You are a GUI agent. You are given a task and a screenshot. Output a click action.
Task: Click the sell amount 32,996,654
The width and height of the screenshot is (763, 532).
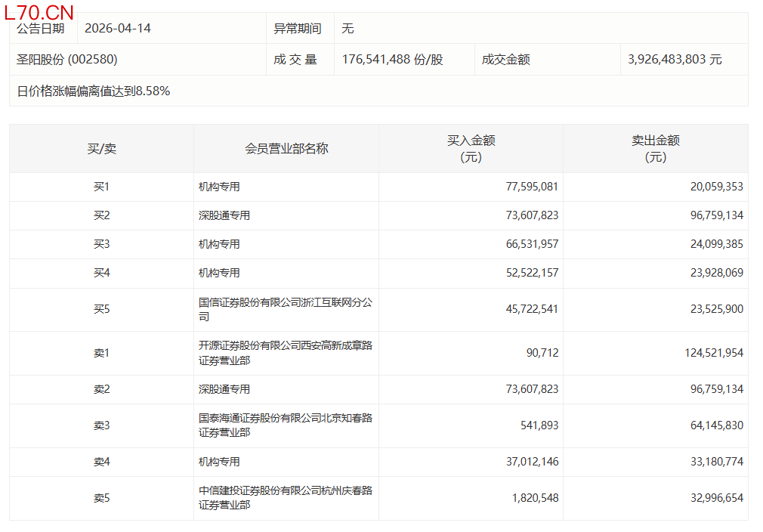coord(712,498)
